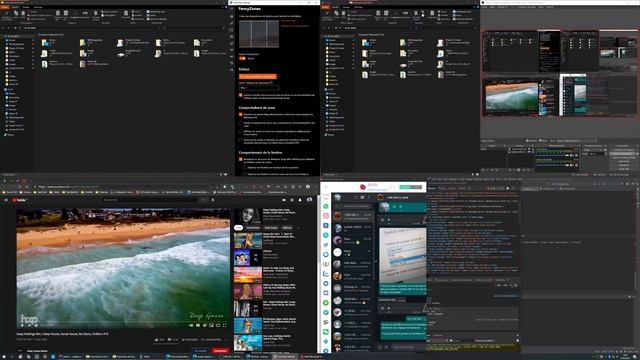This screenshot has width=640, height=360.
Task: Focus the WhatsApp message input box
Action: coord(408,347)
